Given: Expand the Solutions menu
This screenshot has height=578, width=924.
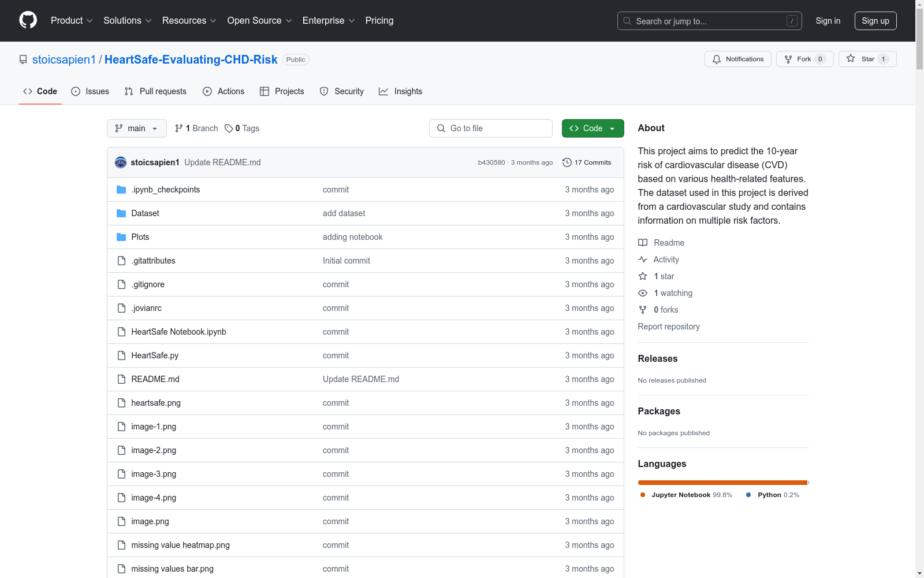Looking at the screenshot, I should tap(128, 21).
